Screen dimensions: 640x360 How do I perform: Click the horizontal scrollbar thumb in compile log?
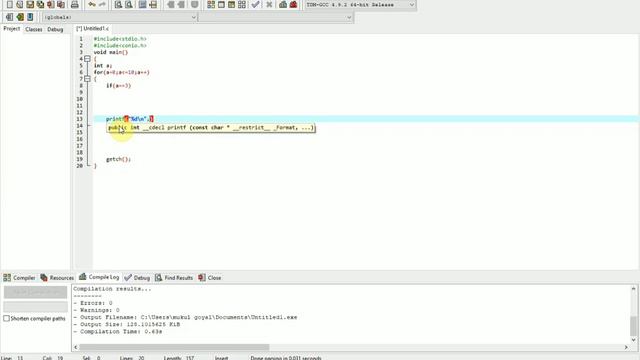174,347
